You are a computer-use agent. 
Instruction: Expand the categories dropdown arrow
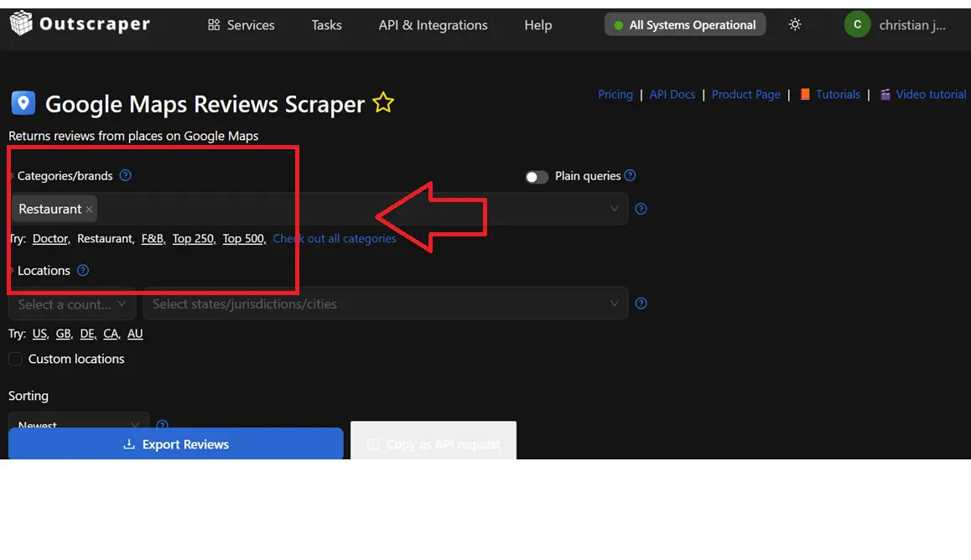pos(614,209)
